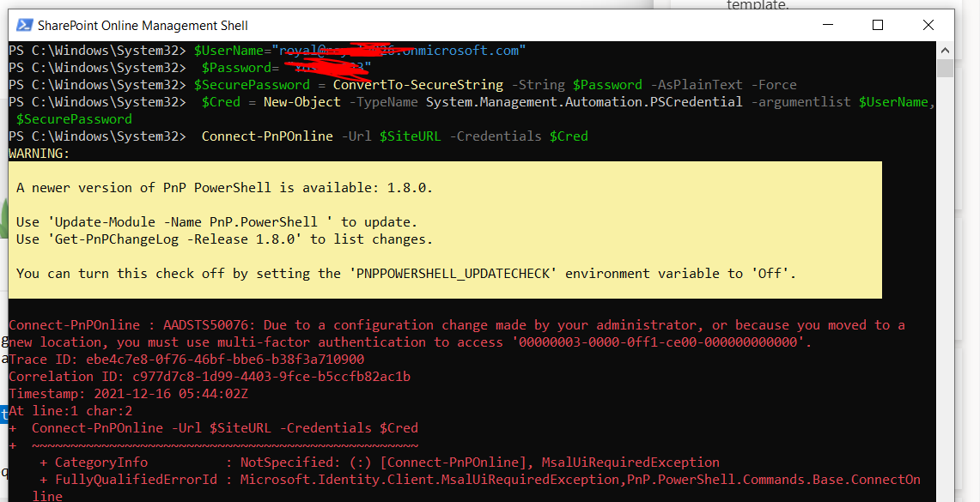Minimize the SharePoint Online Management Shell window
The image size is (980, 502).
tap(828, 25)
